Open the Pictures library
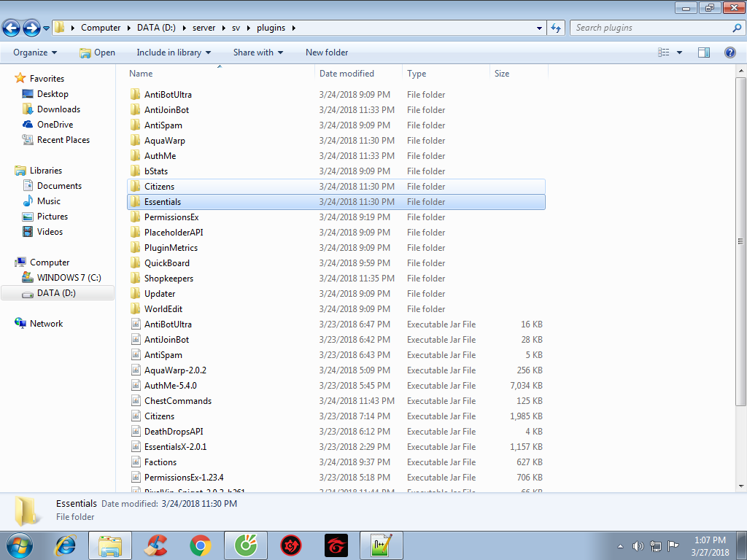The width and height of the screenshot is (747, 560). click(x=53, y=216)
